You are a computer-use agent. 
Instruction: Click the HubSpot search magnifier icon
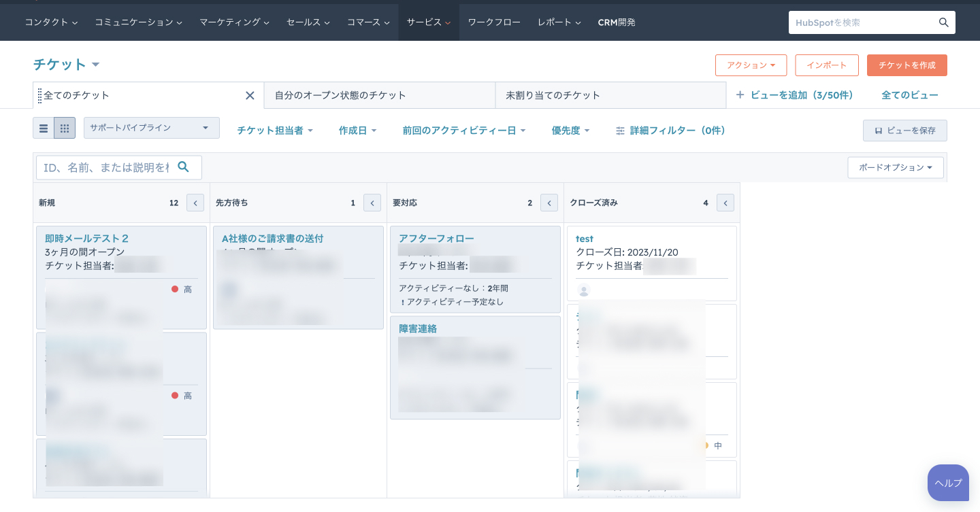[943, 22]
